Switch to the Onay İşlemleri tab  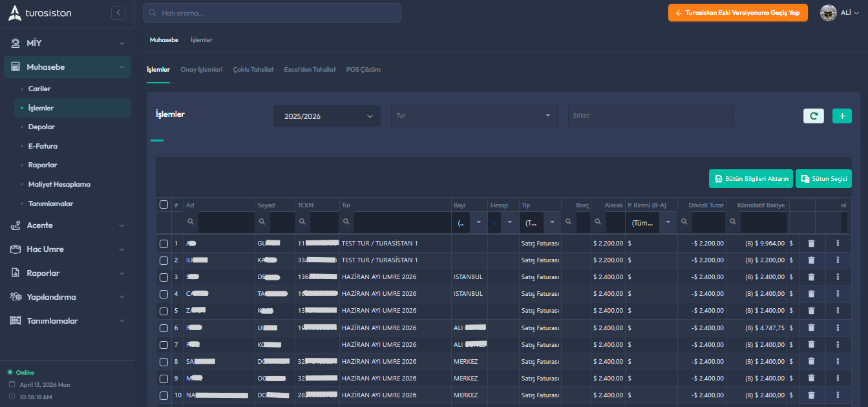click(201, 70)
